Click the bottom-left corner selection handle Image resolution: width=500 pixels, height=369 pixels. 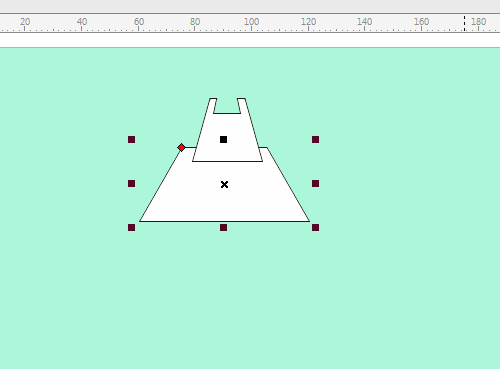tap(132, 227)
